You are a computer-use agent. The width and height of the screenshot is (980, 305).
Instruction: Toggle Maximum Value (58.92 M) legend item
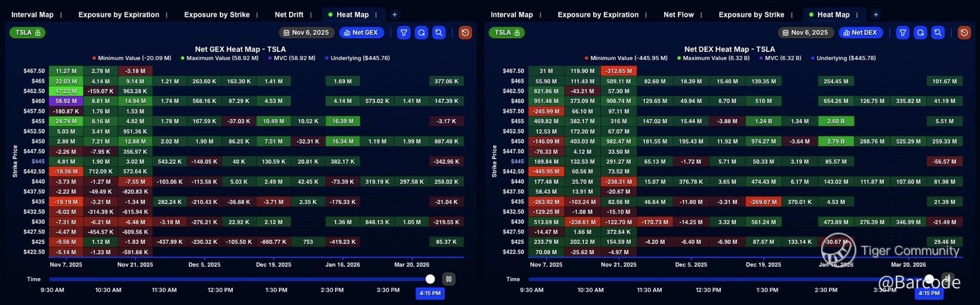click(220, 58)
